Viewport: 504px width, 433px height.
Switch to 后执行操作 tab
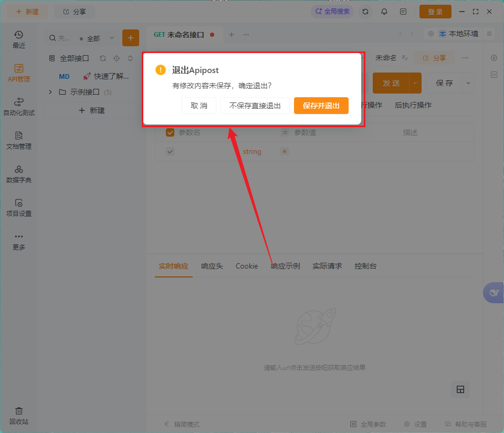(x=413, y=105)
